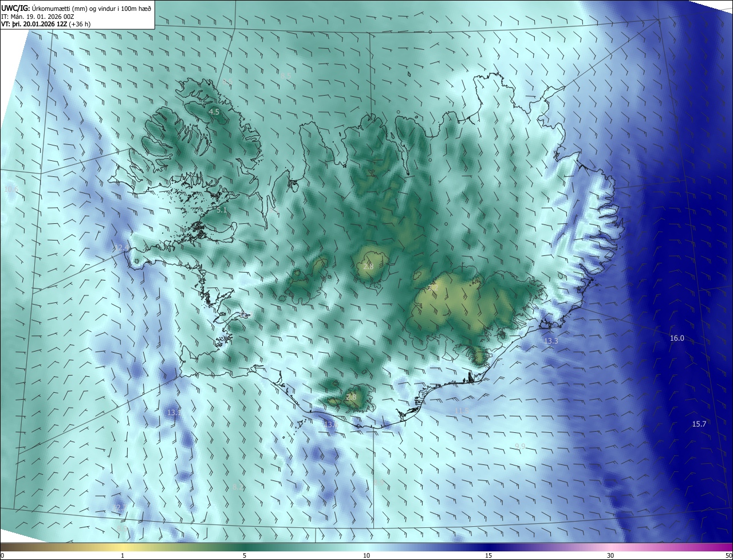Click the 10.6 value label
Screen dimensions: 733x560
11,190
